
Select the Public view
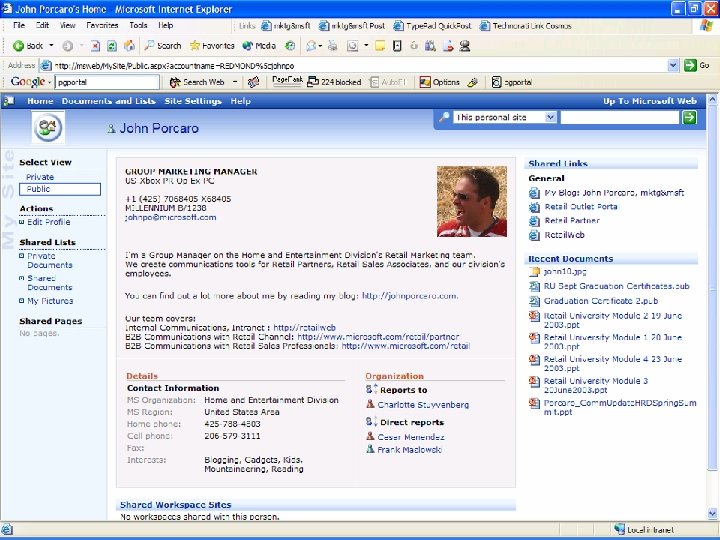(x=60, y=189)
